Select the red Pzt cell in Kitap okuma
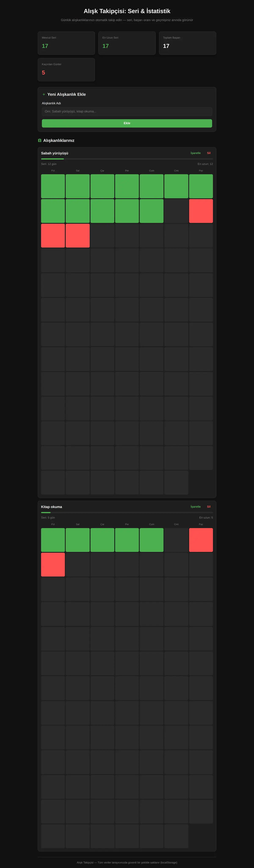 (53, 565)
